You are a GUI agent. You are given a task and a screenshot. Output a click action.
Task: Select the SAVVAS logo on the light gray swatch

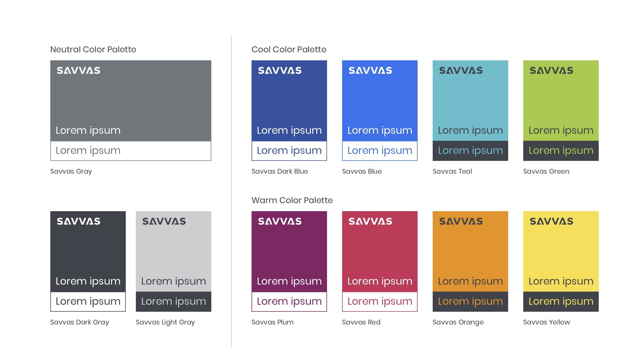[x=164, y=221]
